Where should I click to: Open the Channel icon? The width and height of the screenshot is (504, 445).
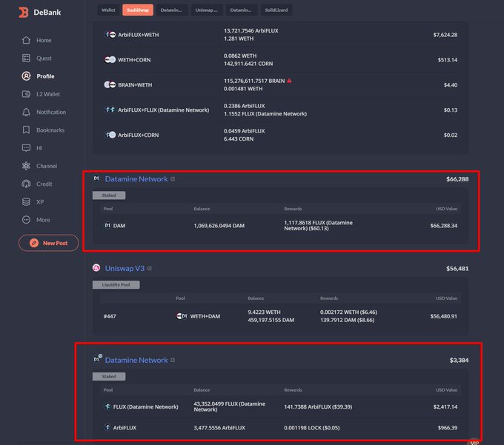[x=26, y=166]
